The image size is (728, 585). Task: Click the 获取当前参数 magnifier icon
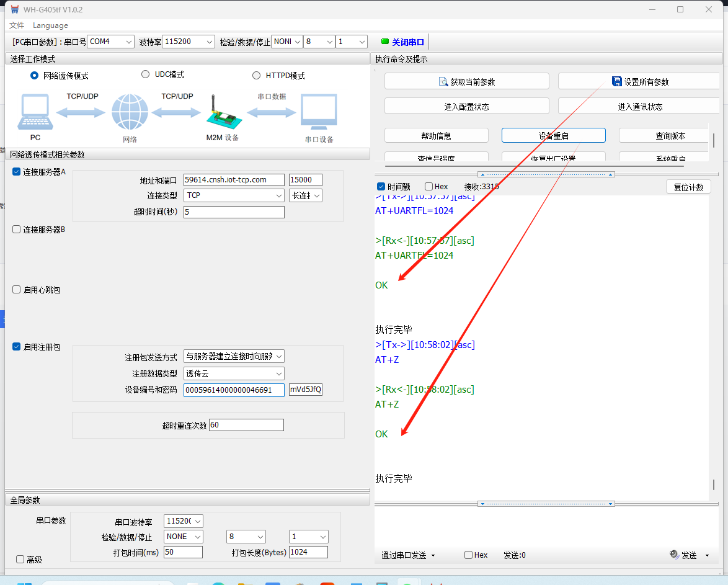pyautogui.click(x=443, y=82)
